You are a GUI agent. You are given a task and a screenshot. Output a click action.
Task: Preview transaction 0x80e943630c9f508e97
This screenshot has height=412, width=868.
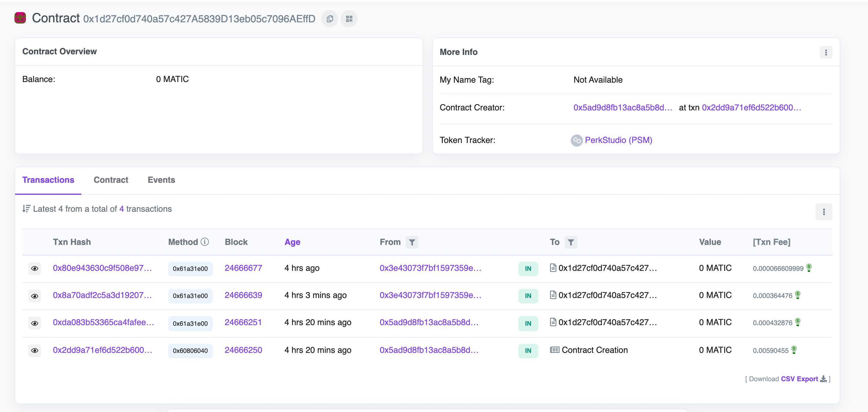tap(34, 269)
